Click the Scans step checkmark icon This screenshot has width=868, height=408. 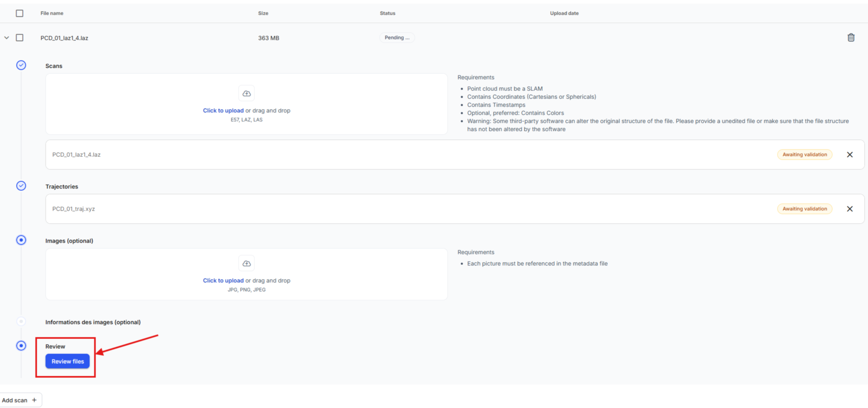coord(21,65)
